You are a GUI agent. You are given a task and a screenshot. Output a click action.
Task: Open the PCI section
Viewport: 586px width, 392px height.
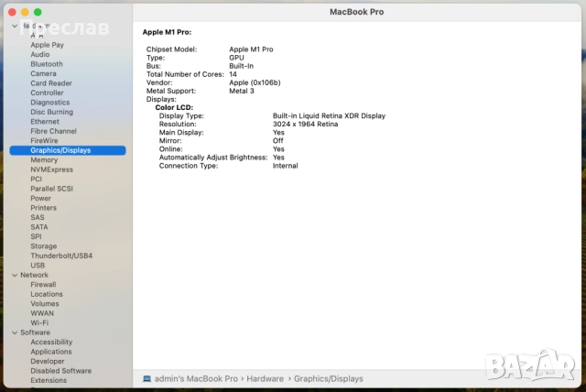pyautogui.click(x=37, y=179)
